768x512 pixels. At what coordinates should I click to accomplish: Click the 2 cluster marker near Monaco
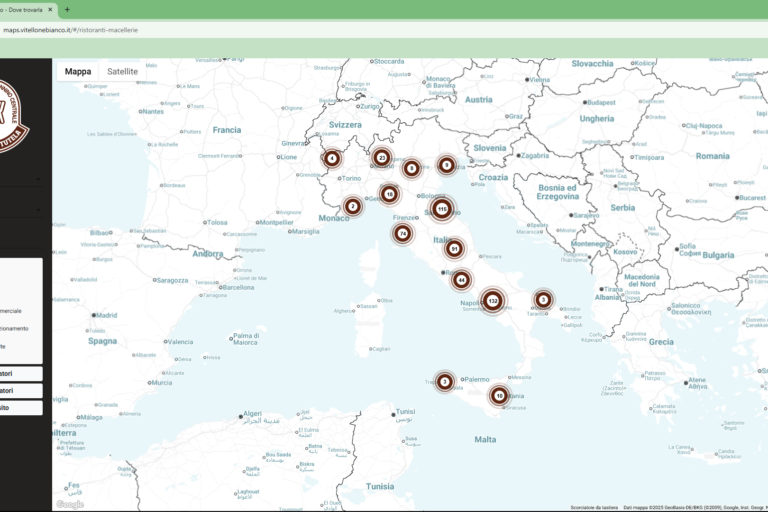click(352, 207)
